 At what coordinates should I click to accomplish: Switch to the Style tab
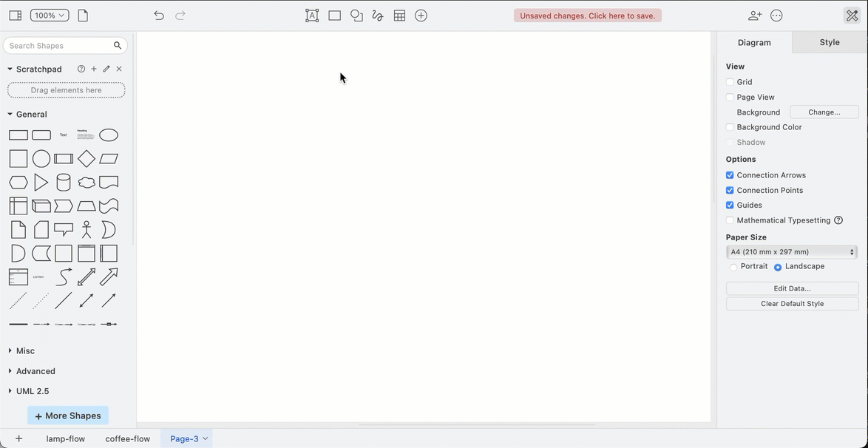[829, 42]
